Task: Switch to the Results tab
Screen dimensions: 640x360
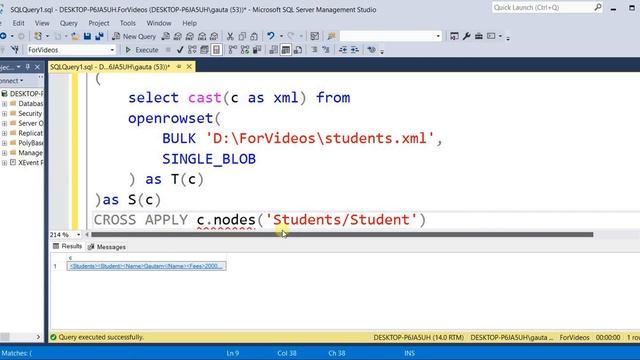Action: (67, 247)
